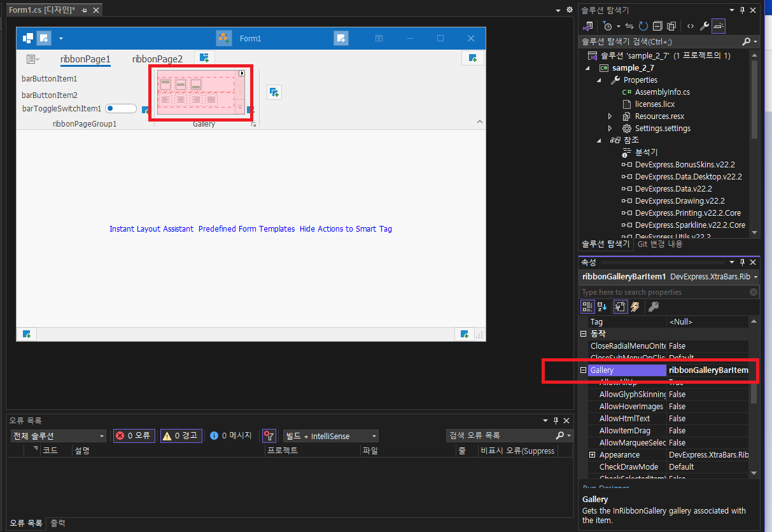Add a new ribbon page group
This screenshot has width=772, height=532.
pos(274,92)
